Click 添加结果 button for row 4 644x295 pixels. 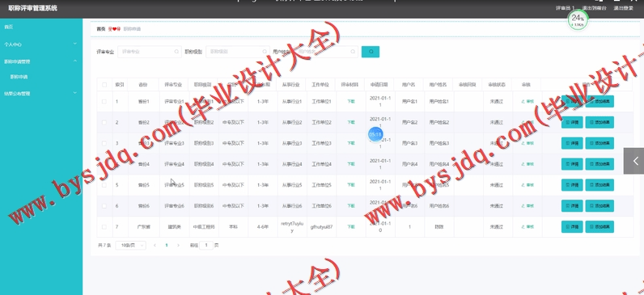[x=600, y=164]
